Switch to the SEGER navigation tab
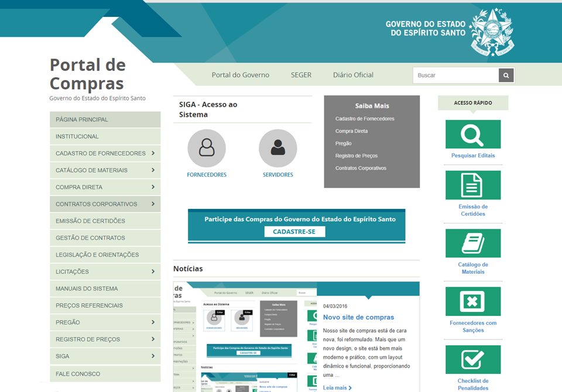Screen dimensions: 562x392 coord(301,75)
